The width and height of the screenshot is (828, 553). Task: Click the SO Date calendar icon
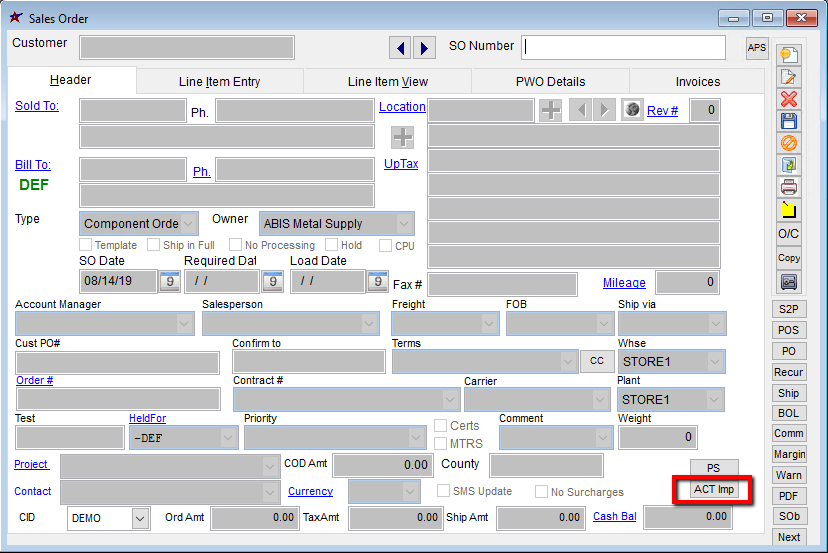pyautogui.click(x=169, y=282)
